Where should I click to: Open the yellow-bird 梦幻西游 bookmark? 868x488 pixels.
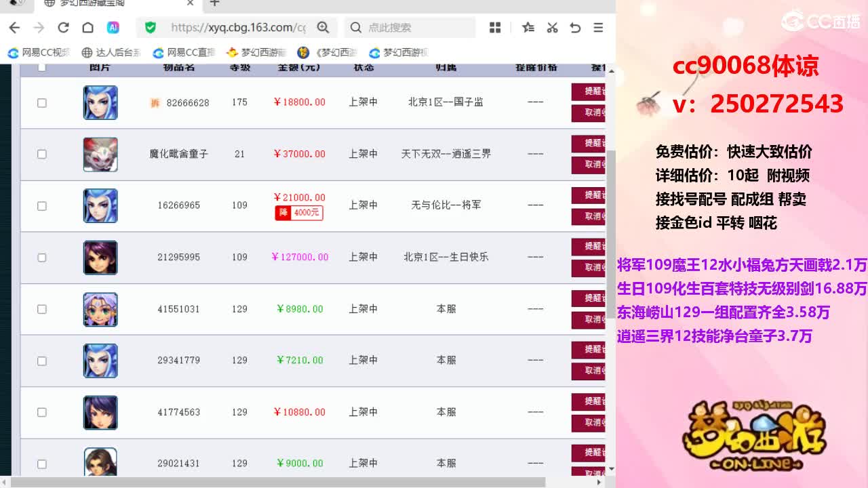tap(256, 52)
